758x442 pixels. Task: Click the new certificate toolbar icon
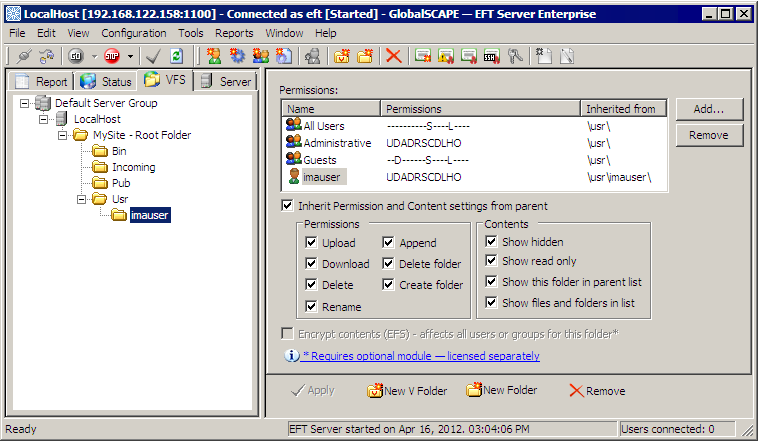point(423,57)
